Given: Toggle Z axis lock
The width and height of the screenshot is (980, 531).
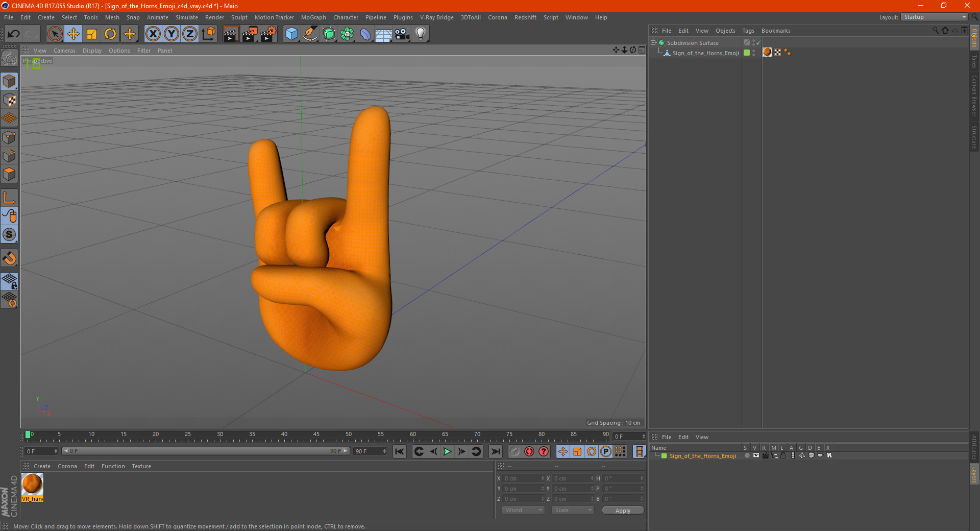Looking at the screenshot, I should pyautogui.click(x=190, y=34).
